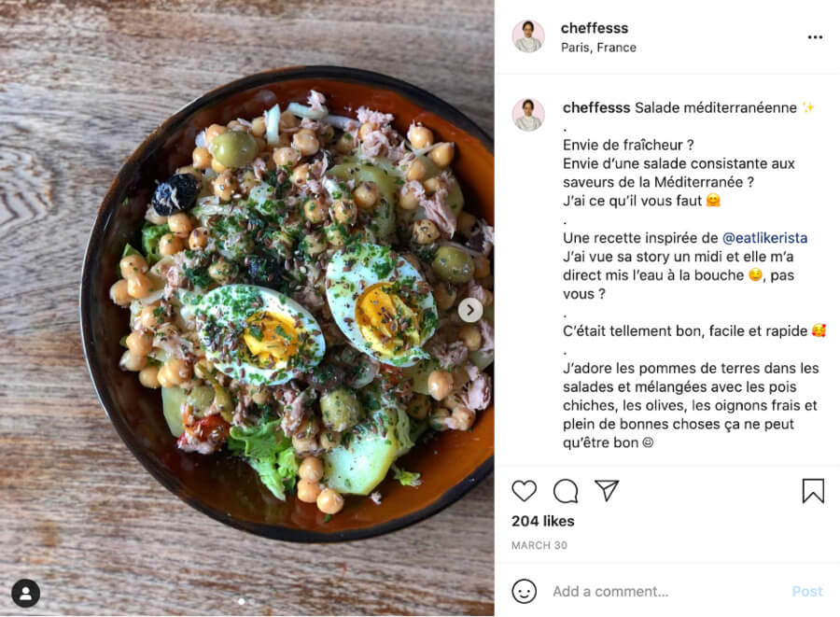Click caption author avatar
This screenshot has width=840, height=617.
coord(528,115)
